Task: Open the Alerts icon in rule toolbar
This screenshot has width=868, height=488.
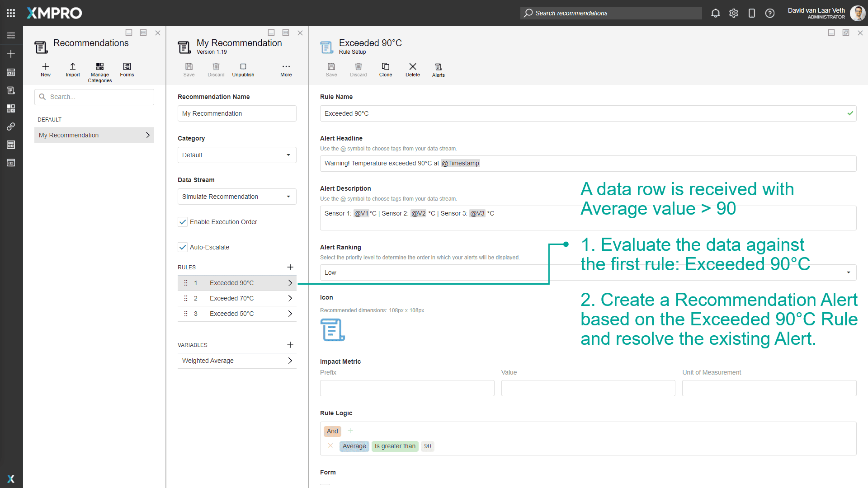Action: [438, 69]
